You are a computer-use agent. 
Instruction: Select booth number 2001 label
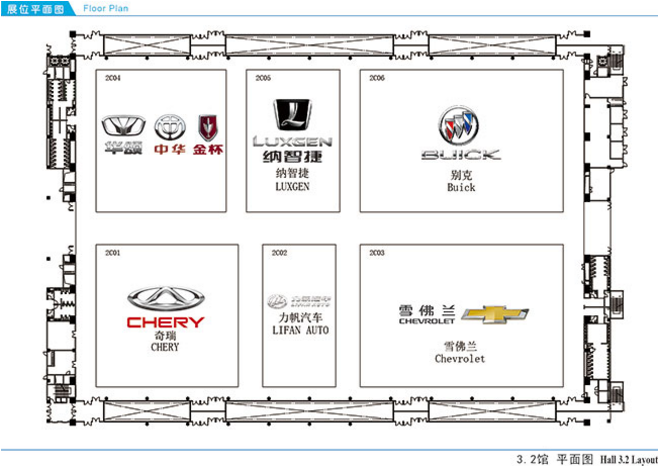[113, 253]
